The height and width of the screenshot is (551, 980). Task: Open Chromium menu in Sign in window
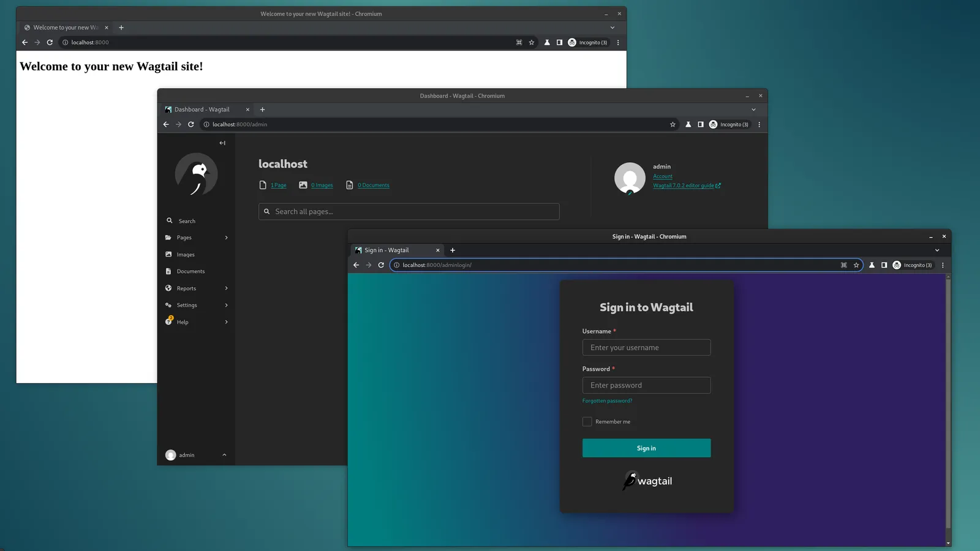(943, 265)
